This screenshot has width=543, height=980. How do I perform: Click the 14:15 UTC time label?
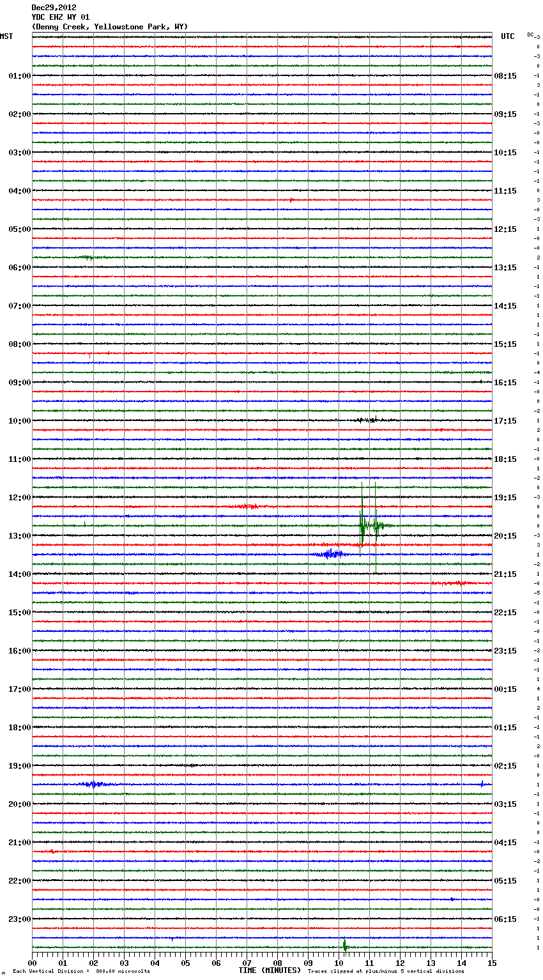(505, 306)
